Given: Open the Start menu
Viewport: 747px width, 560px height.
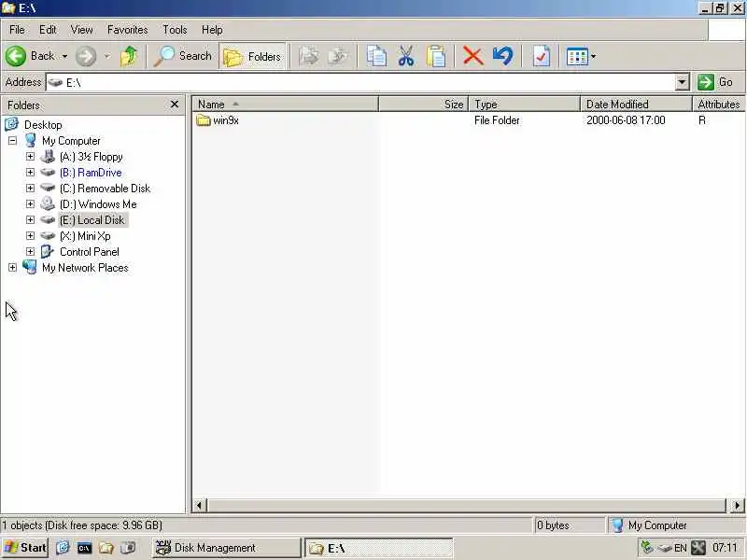Looking at the screenshot, I should click(24, 548).
